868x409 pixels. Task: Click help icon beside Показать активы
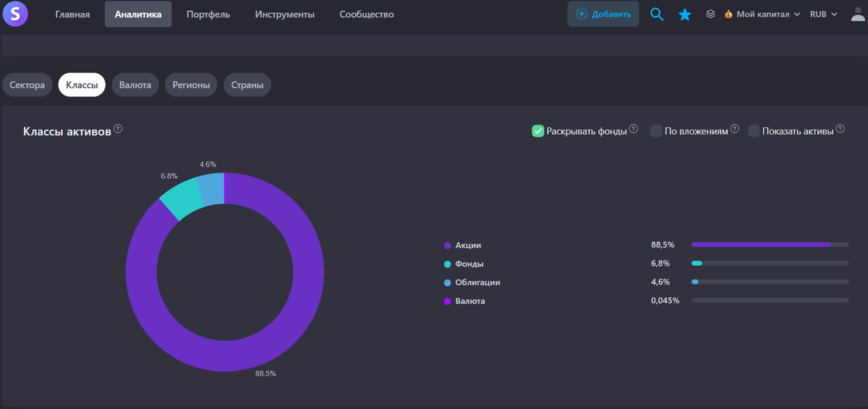tap(841, 129)
